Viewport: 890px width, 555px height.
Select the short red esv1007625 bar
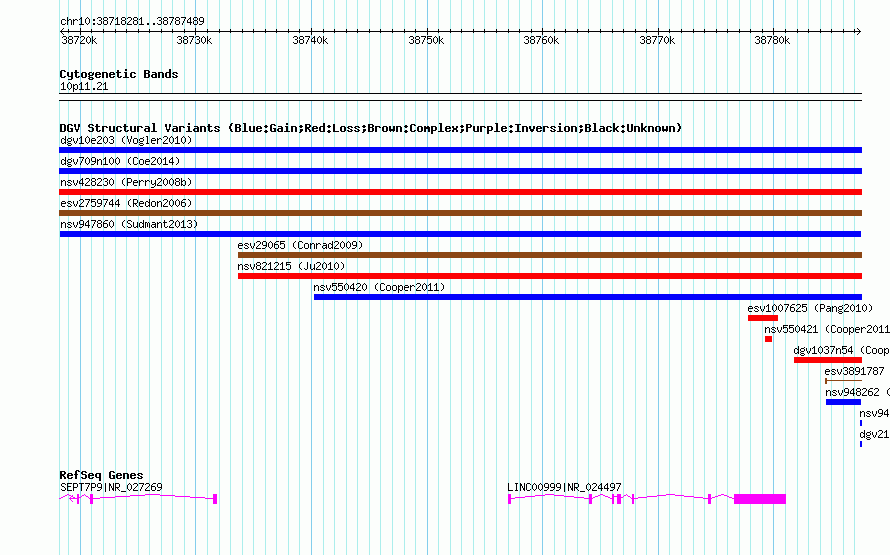pos(763,318)
